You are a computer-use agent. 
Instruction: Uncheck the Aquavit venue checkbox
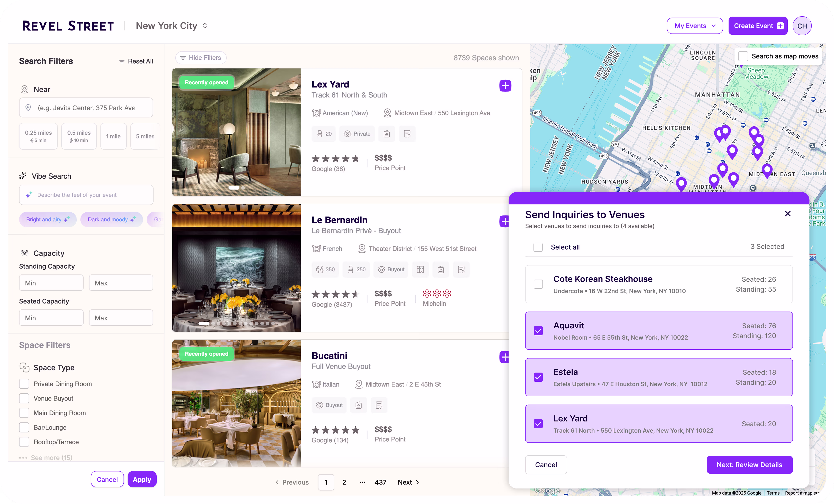538,330
